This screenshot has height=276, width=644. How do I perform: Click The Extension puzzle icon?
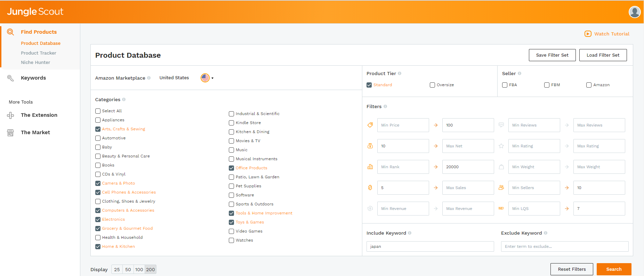(10, 115)
